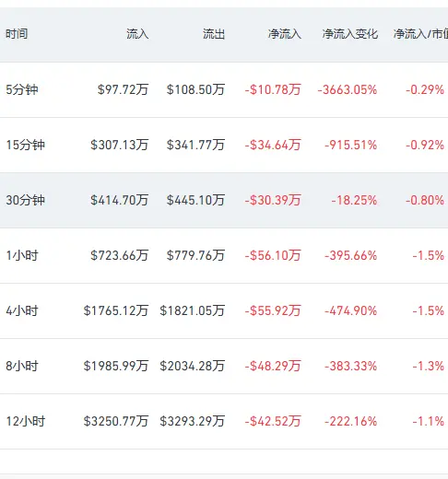Click the -$42.52万 net inflow value

pos(273,421)
